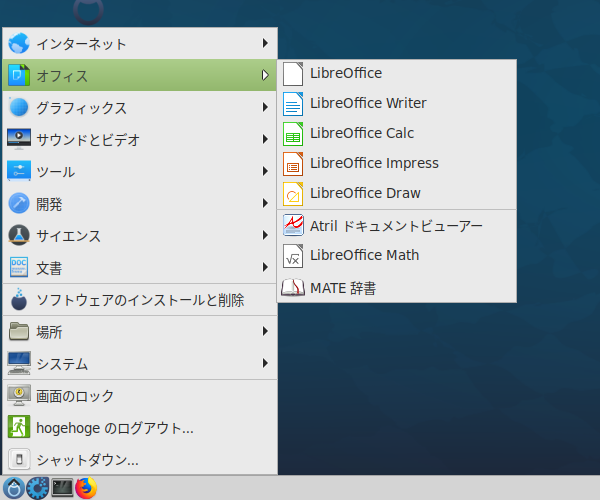Screen dimensions: 600x500
Task: Click the green logout exit icon
Action: (x=19, y=427)
